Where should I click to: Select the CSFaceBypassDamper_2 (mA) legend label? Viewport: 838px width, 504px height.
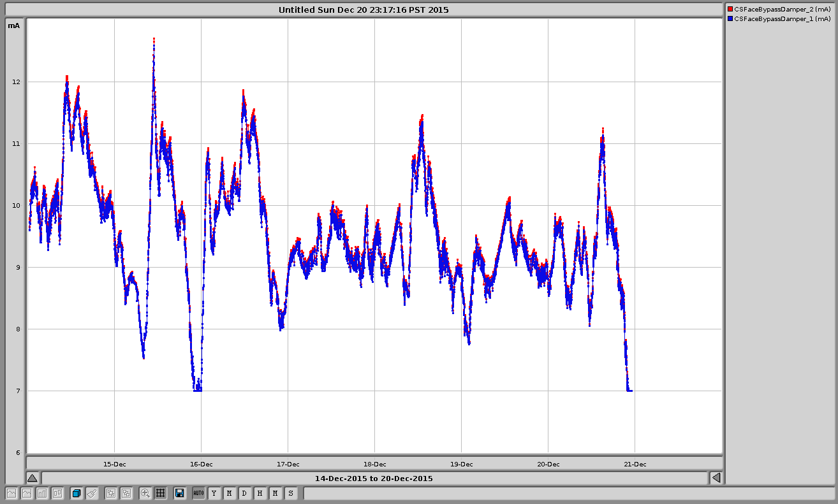coord(783,10)
